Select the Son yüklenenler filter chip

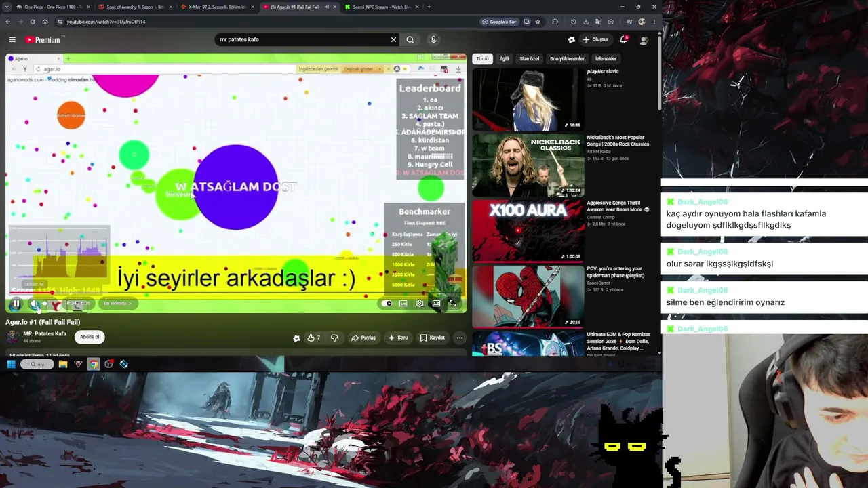click(566, 59)
